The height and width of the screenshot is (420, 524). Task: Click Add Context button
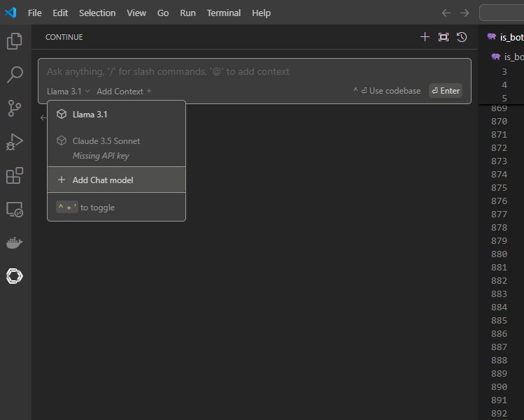(x=124, y=91)
